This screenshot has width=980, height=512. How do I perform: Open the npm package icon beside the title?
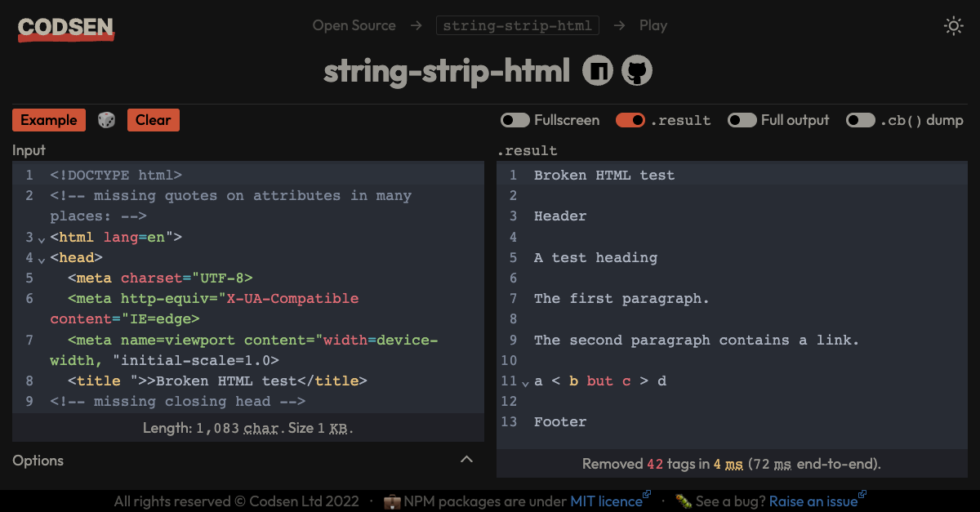pos(597,69)
